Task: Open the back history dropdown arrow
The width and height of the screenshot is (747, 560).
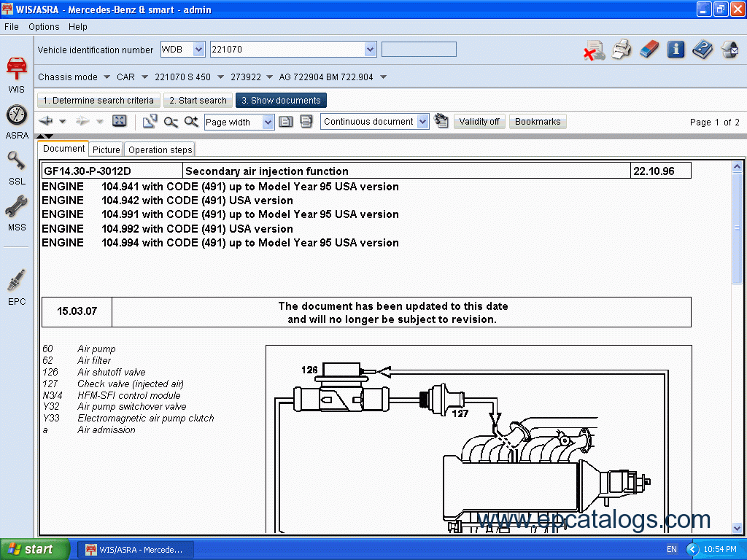Action: 63,122
